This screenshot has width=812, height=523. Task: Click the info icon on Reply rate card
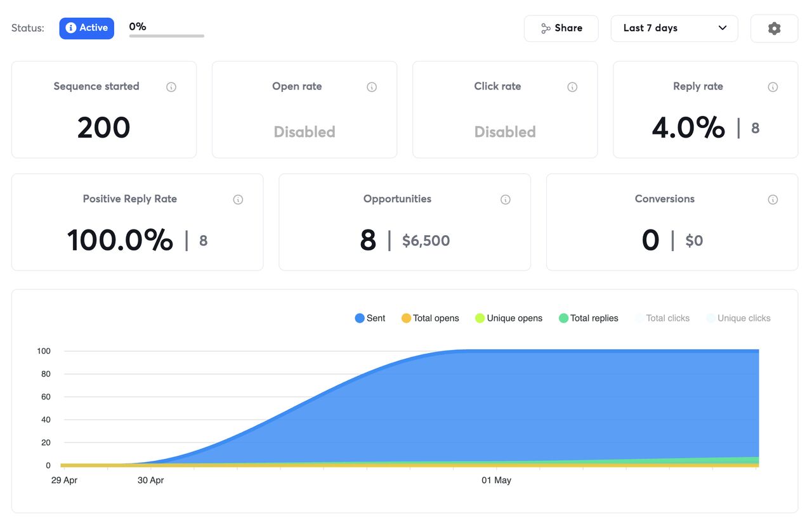[x=773, y=87]
